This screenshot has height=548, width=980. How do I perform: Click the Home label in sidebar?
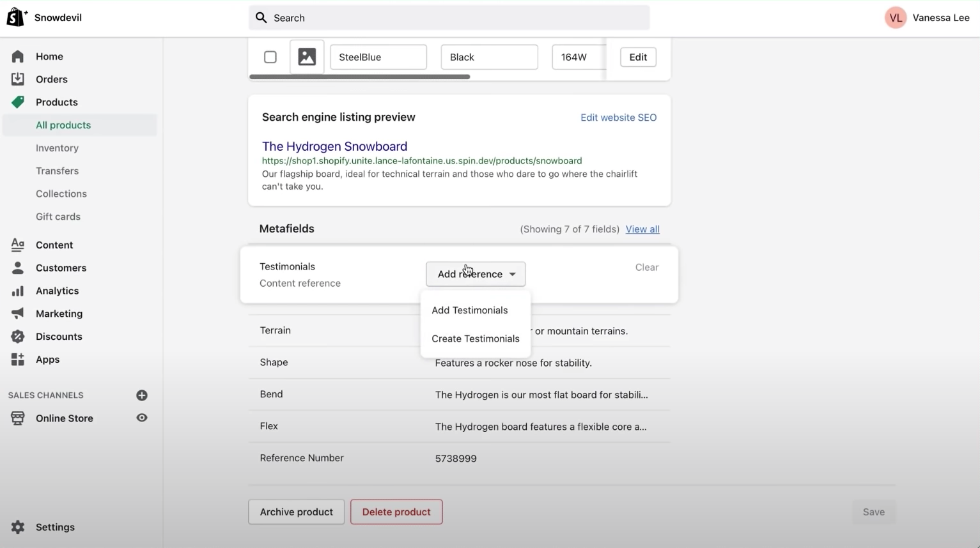tap(49, 56)
